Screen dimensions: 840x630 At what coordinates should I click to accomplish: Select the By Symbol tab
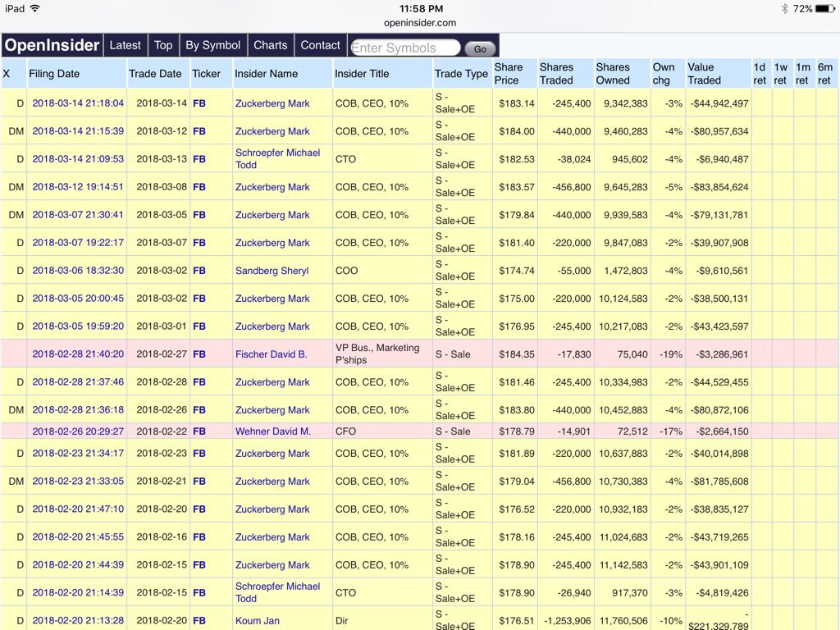pyautogui.click(x=212, y=46)
